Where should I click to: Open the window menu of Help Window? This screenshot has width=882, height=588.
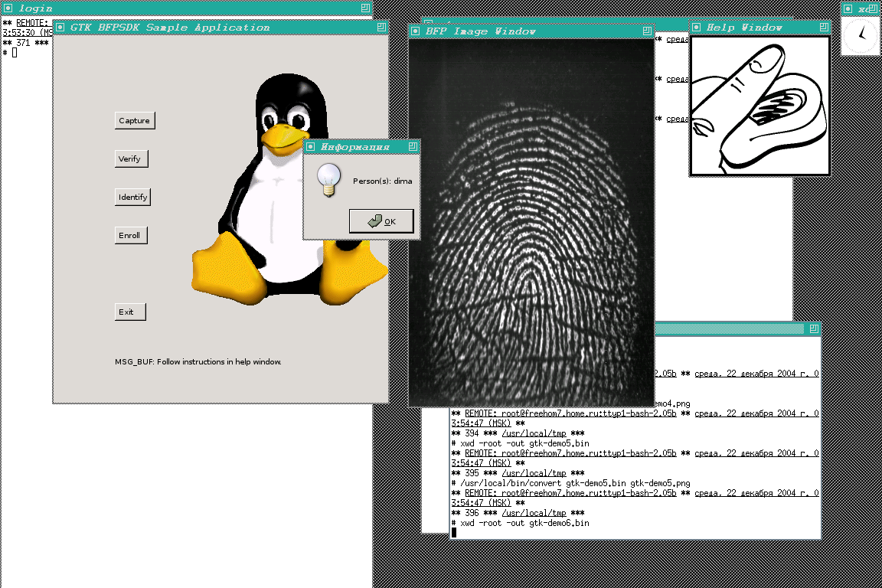tap(697, 28)
